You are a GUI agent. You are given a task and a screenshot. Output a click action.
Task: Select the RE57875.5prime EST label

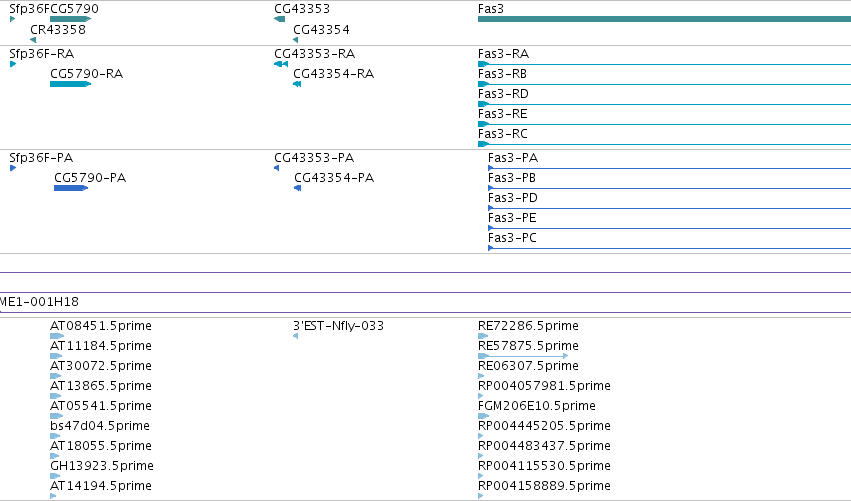tap(528, 346)
